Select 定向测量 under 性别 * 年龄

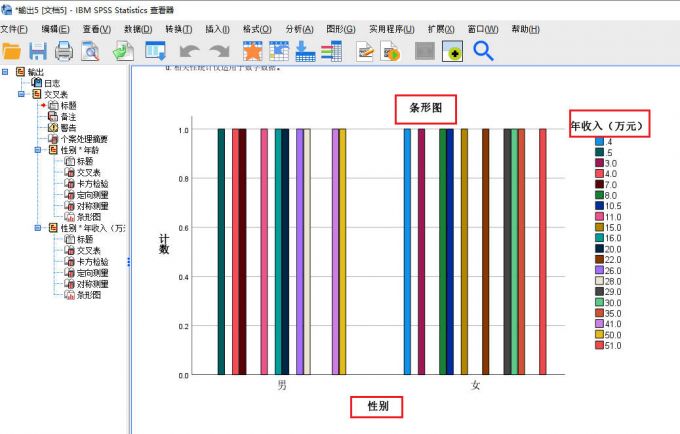pos(92,195)
